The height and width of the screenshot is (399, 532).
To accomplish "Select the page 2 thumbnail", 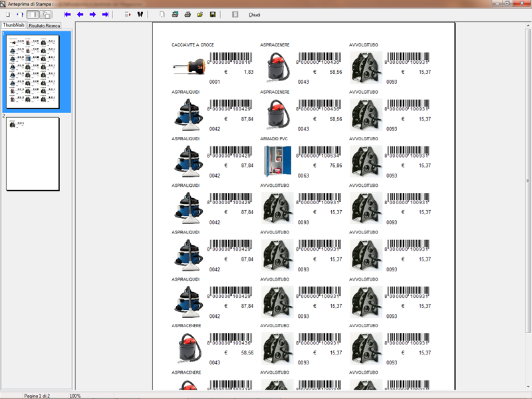I will [x=33, y=154].
